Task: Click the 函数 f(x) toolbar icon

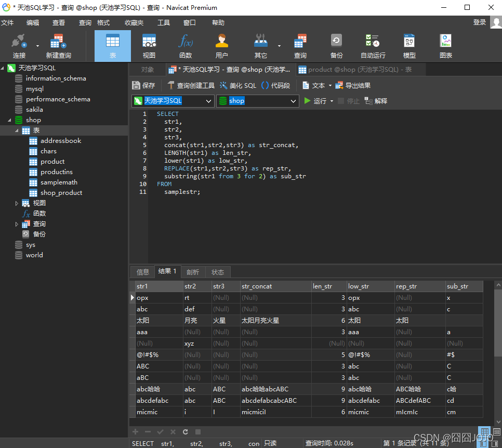Action: [x=186, y=42]
